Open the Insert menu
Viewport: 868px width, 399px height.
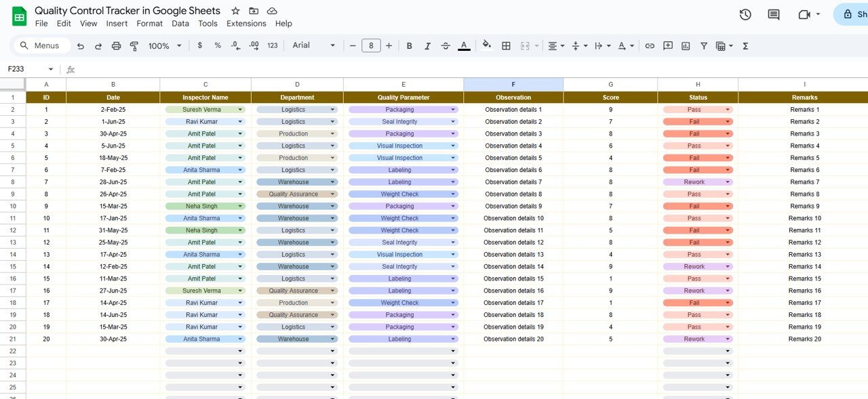[117, 24]
